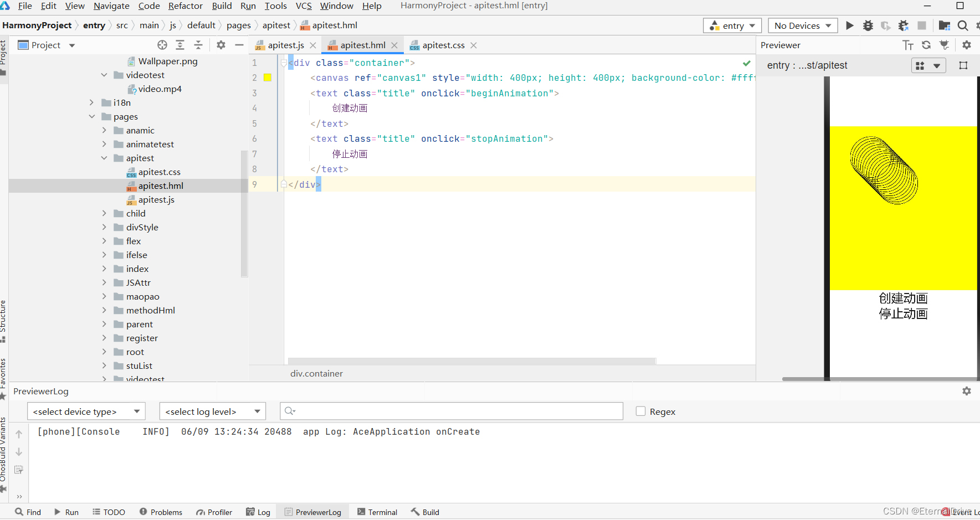The width and height of the screenshot is (980, 520).
Task: Open the No Devices dropdown
Action: click(x=803, y=25)
